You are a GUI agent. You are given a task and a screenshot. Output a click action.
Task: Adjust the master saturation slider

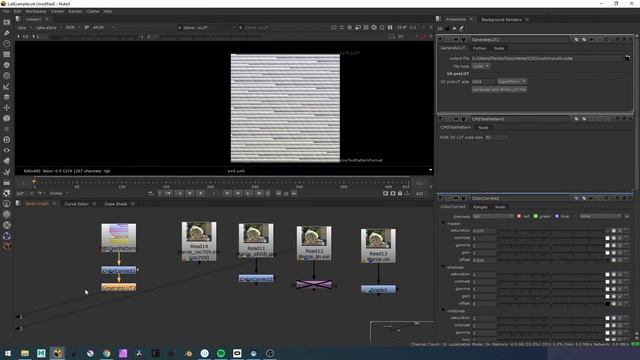(551, 231)
